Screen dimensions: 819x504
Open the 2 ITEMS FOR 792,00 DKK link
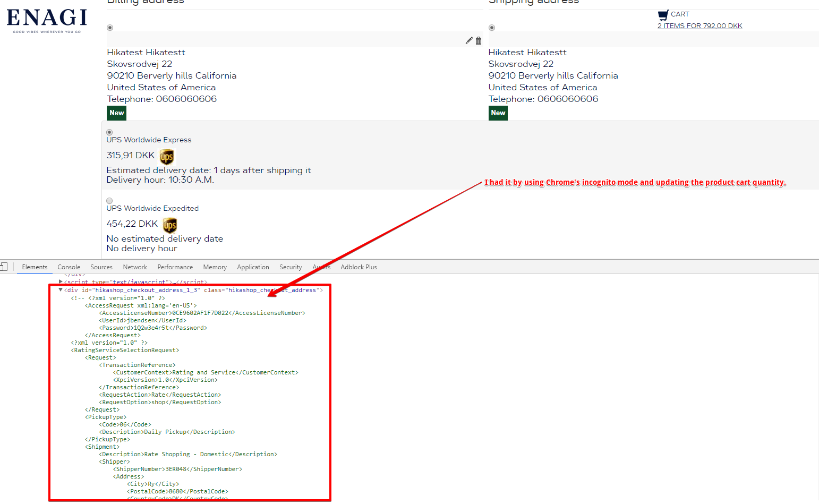(x=700, y=25)
